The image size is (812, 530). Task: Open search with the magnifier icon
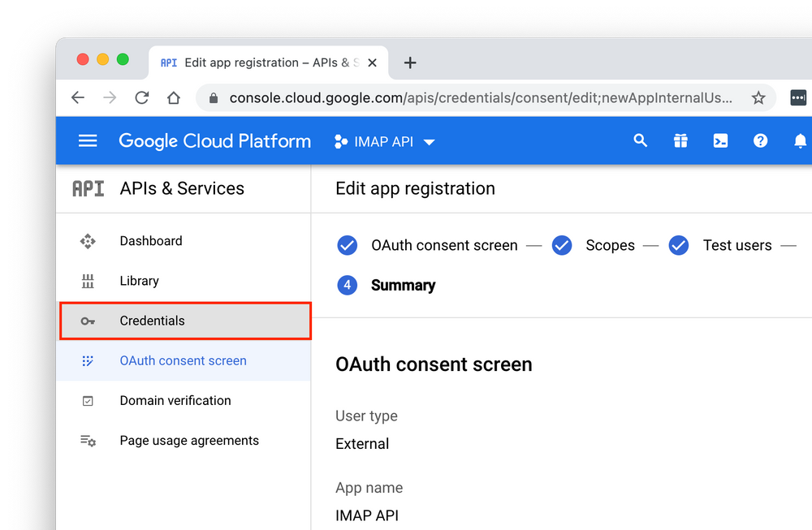(x=641, y=140)
